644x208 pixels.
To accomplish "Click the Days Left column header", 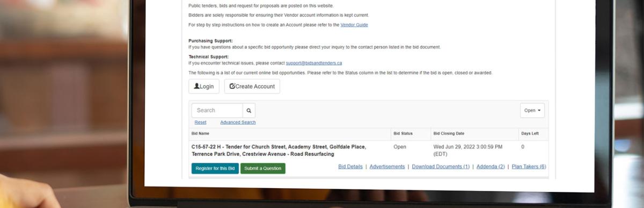I will point(530,133).
